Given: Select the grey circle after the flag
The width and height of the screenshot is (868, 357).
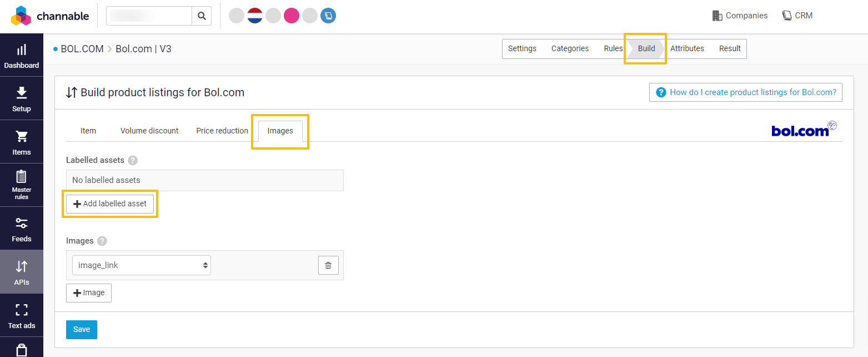Looking at the screenshot, I should (x=273, y=16).
